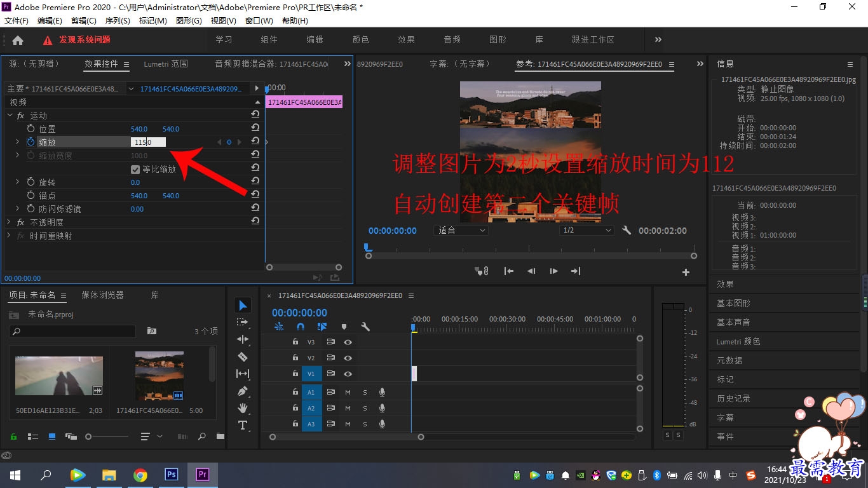Screen dimensions: 868x488
Task: Click the bin folder icon beside the project search
Action: pyautogui.click(x=151, y=331)
